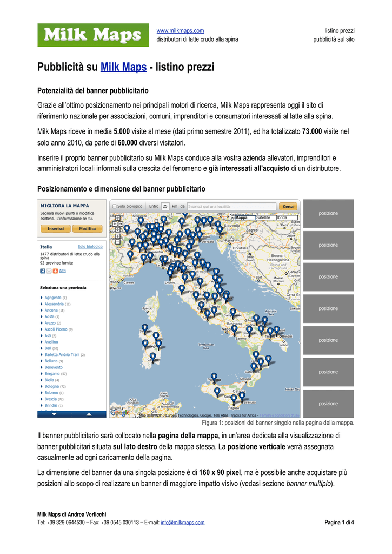Click the map pan down arrow

click(x=118, y=229)
